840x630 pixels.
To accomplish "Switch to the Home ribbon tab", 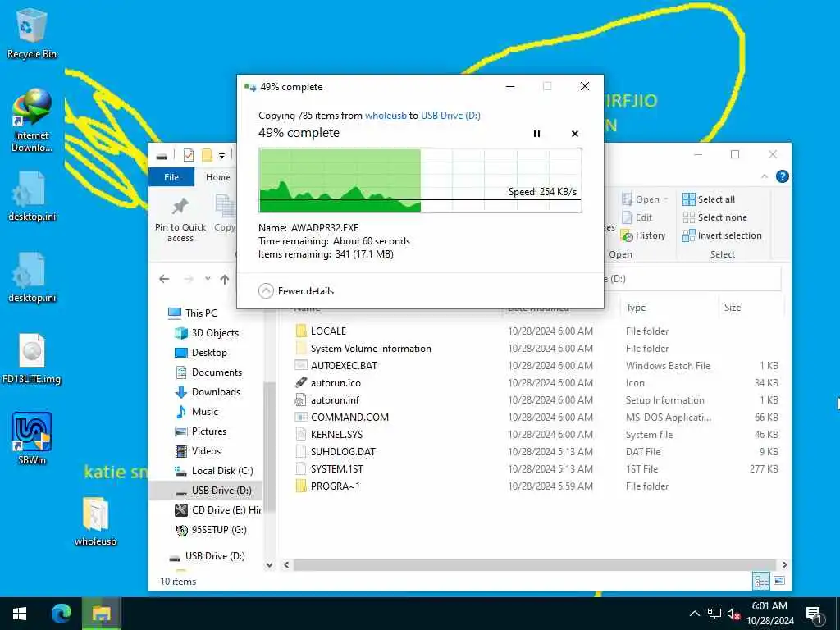I will click(x=218, y=177).
